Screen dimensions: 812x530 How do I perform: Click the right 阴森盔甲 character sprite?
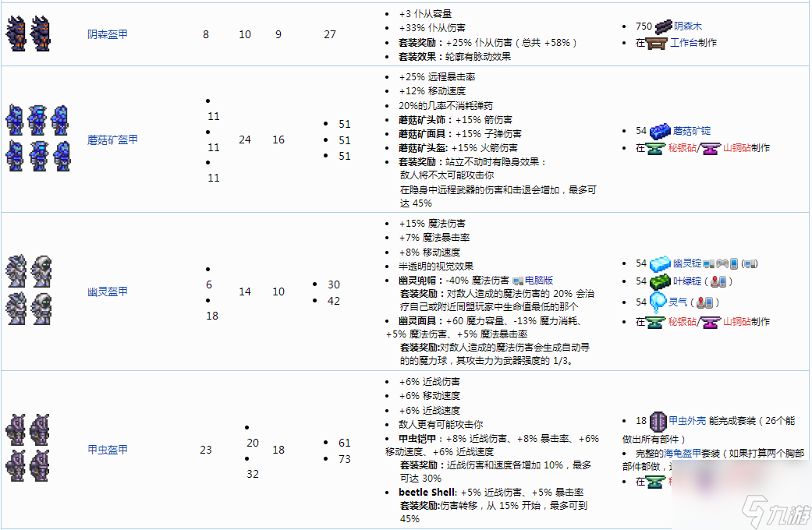pyautogui.click(x=41, y=34)
